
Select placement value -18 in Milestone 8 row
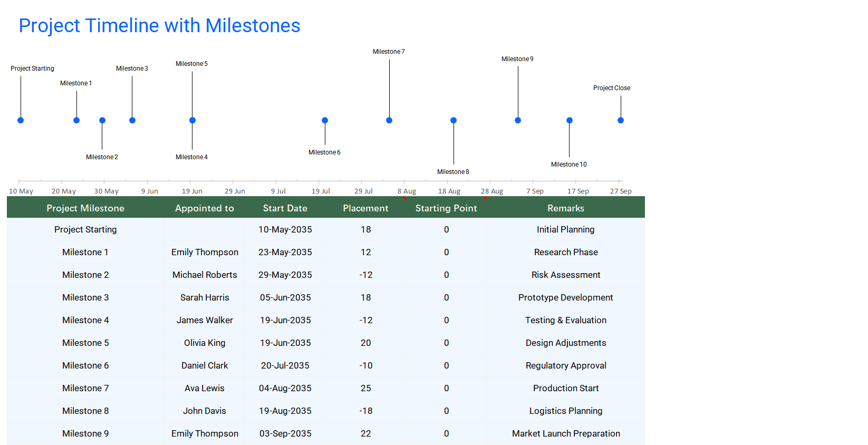pos(366,411)
